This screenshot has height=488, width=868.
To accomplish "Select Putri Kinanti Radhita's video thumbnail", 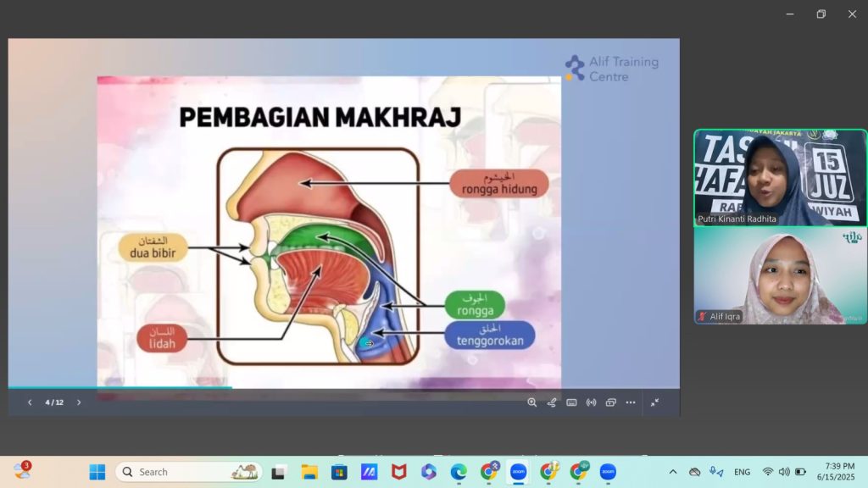I will point(780,177).
